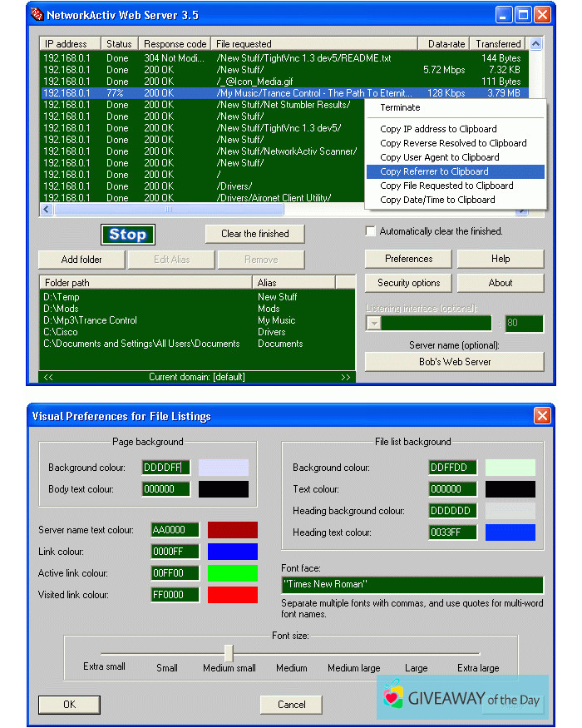Click the Heading text colour blue swatch
The width and height of the screenshot is (582, 728).
pos(510,532)
